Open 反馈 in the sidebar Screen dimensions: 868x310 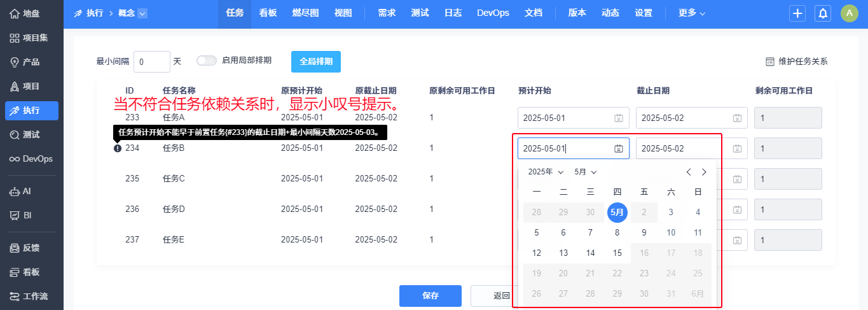[x=32, y=248]
